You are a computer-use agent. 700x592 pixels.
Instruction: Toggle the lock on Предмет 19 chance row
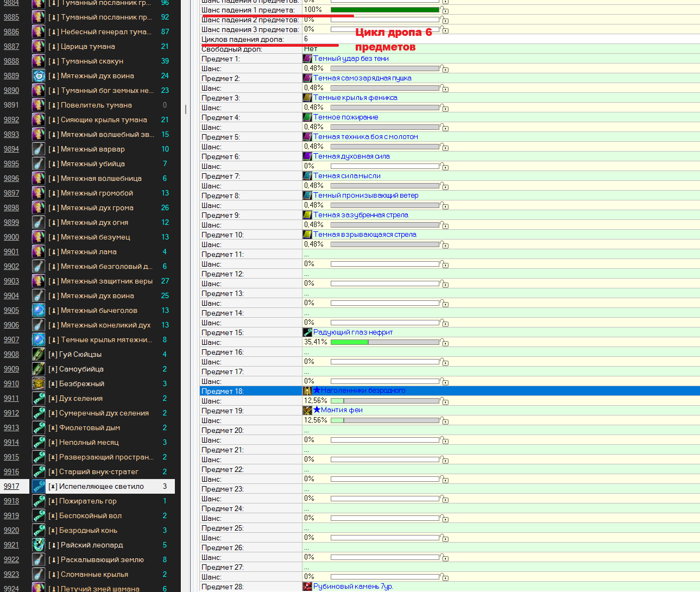(x=445, y=421)
